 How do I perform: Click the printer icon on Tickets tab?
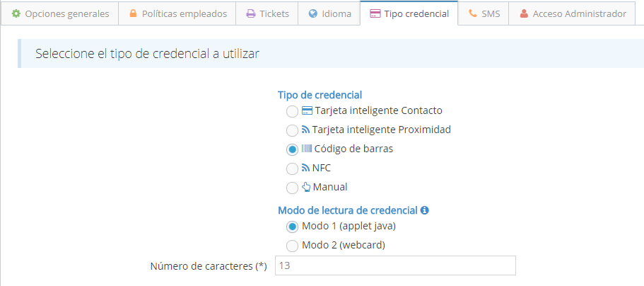(250, 13)
